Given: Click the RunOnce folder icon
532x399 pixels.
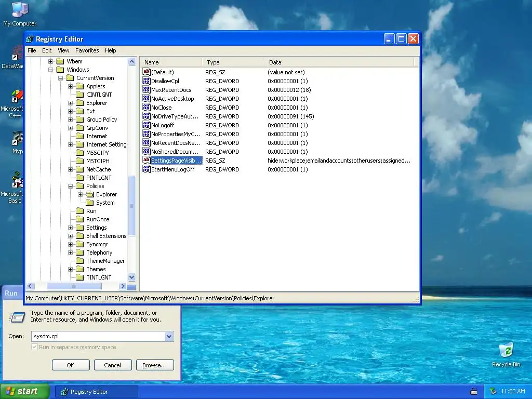Looking at the screenshot, I should pos(79,219).
